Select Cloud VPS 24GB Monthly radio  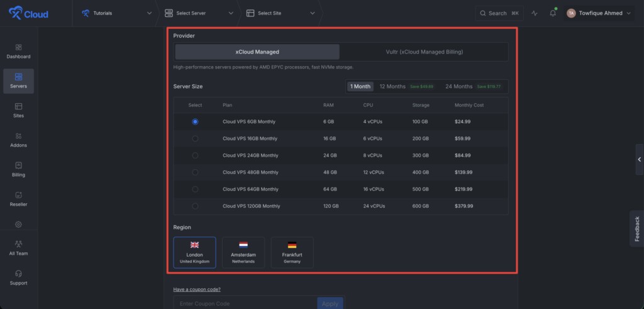coord(195,155)
